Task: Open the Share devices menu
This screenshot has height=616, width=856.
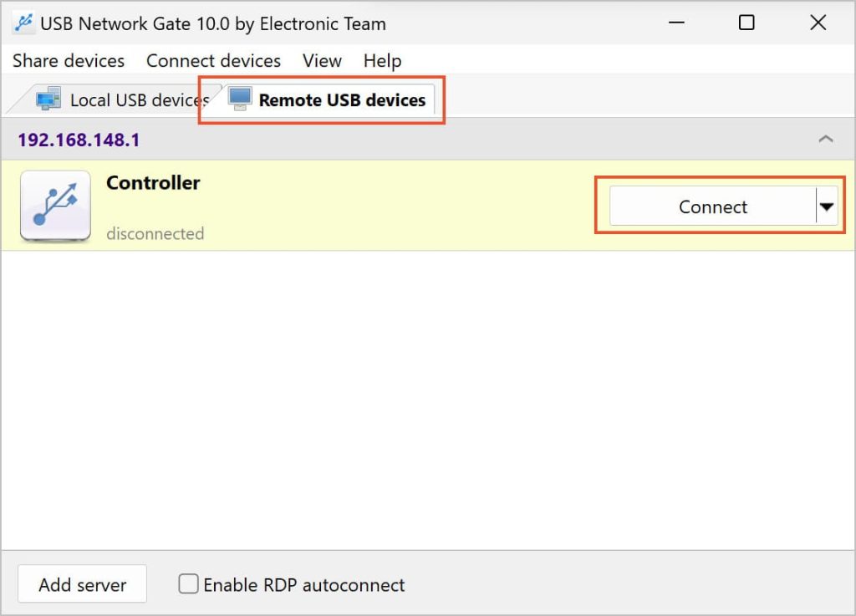Action: coord(68,60)
